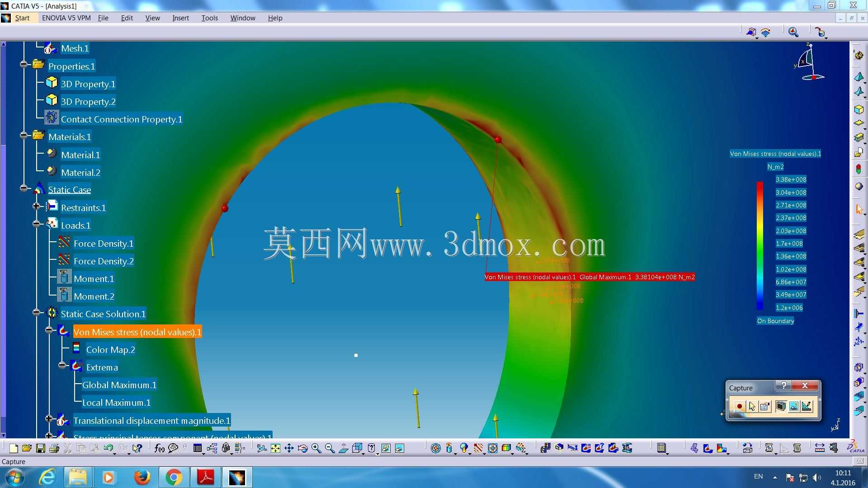The image size is (868, 488).
Task: Click the compass in the viewport corner
Action: (810, 62)
